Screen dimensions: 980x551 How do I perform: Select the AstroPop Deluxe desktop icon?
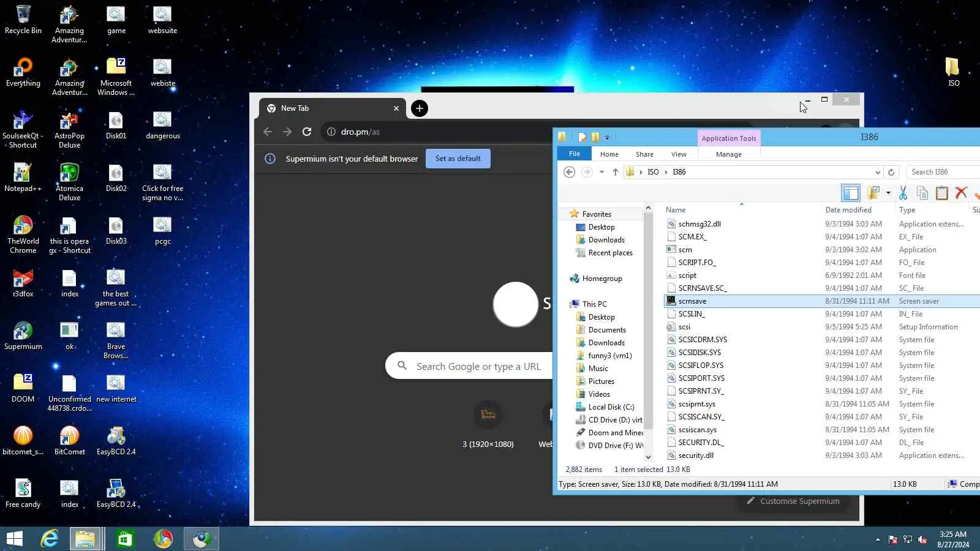coord(70,129)
